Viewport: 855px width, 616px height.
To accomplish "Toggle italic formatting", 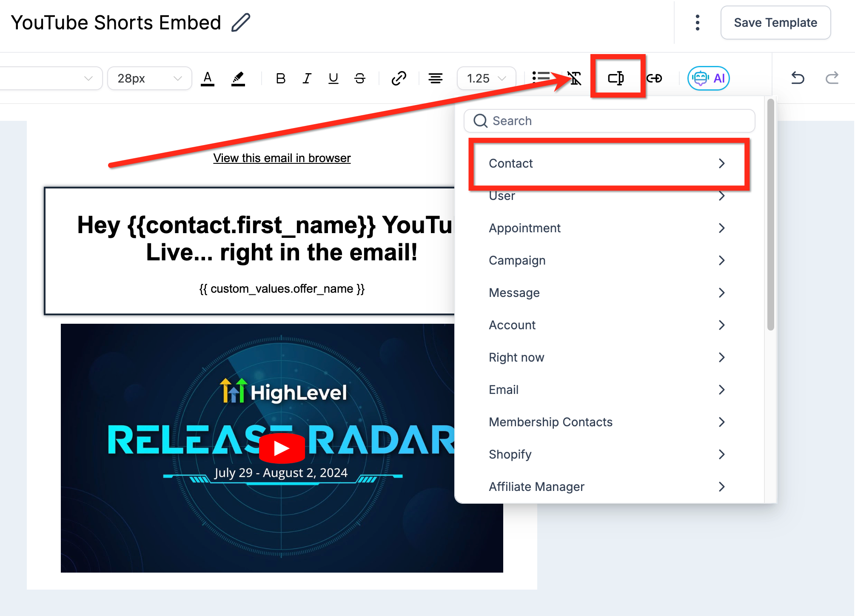I will point(307,78).
